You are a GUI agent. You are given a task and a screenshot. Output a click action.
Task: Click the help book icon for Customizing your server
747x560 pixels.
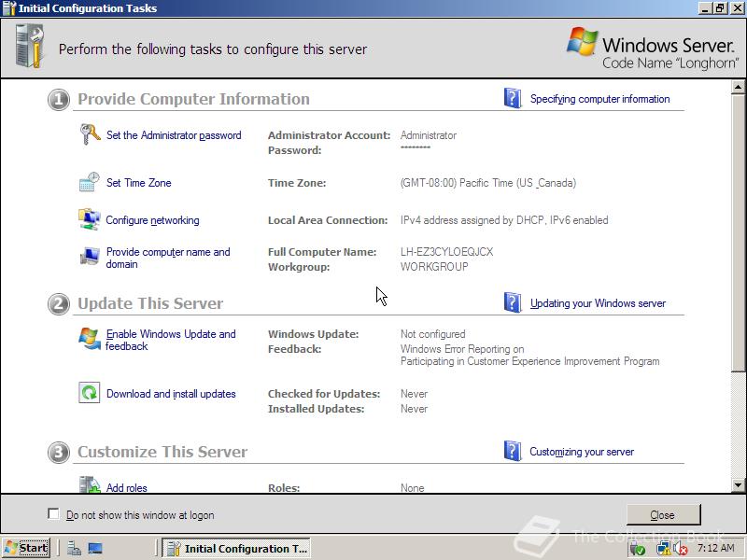pos(513,451)
